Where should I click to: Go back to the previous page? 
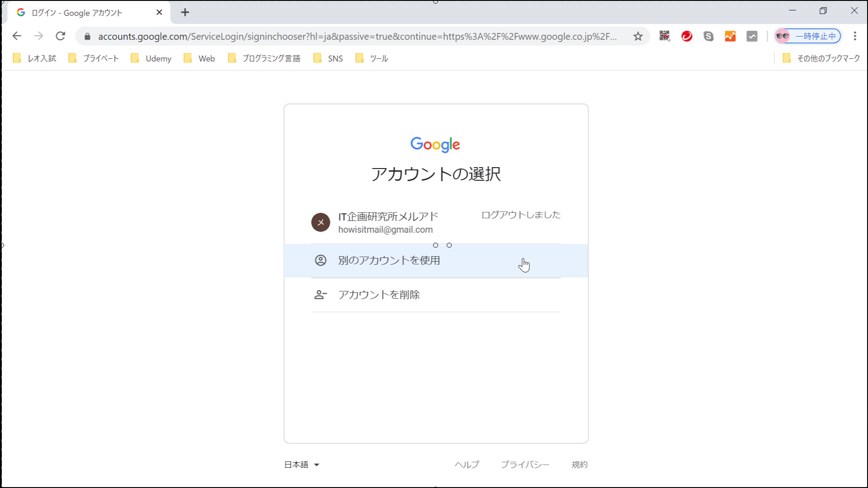coord(17,36)
